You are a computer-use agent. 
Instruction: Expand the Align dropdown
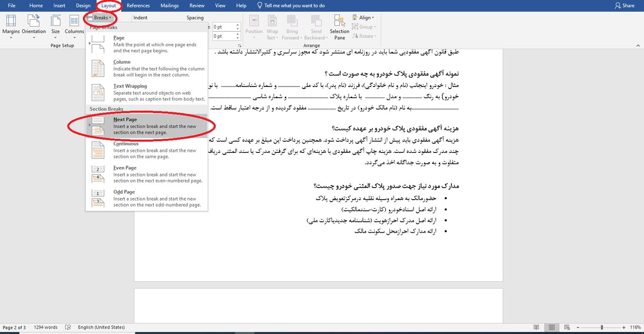(x=365, y=18)
